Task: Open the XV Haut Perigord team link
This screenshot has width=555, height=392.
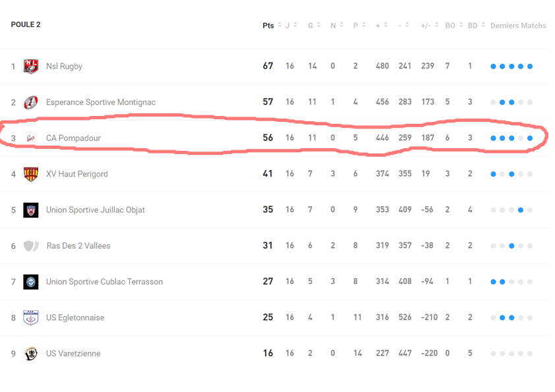Action: tap(76, 174)
